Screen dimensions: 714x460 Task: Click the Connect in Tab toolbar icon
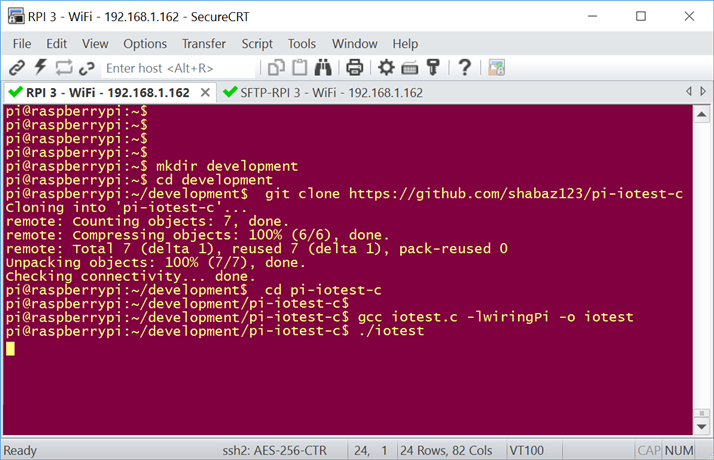click(x=64, y=68)
